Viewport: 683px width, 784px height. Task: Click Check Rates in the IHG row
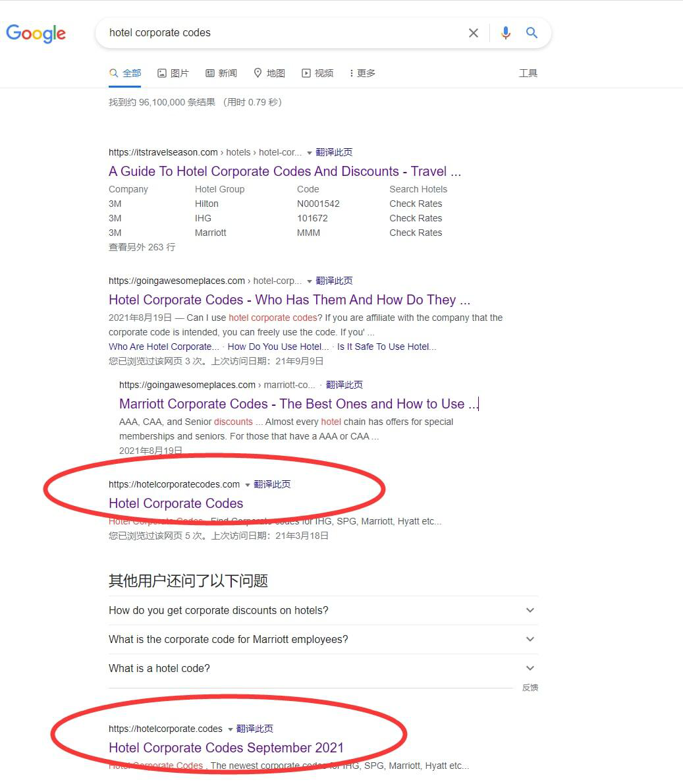click(x=416, y=218)
